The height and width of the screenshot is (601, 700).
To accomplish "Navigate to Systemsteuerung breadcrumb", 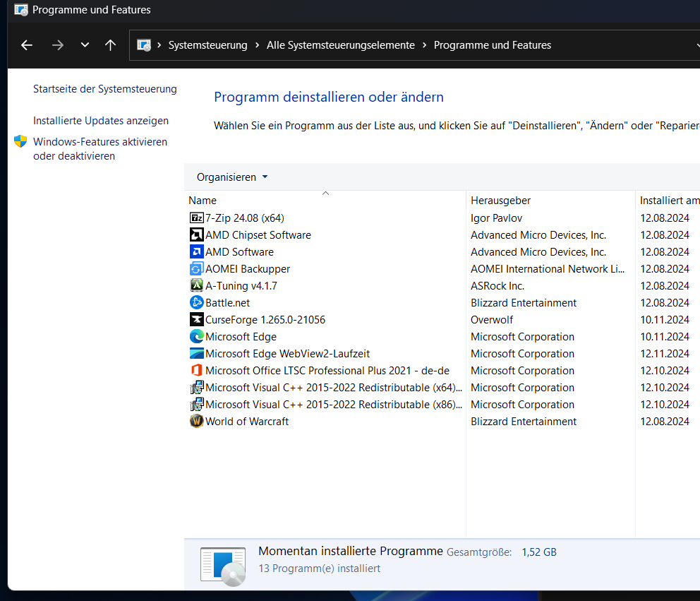I will (207, 45).
